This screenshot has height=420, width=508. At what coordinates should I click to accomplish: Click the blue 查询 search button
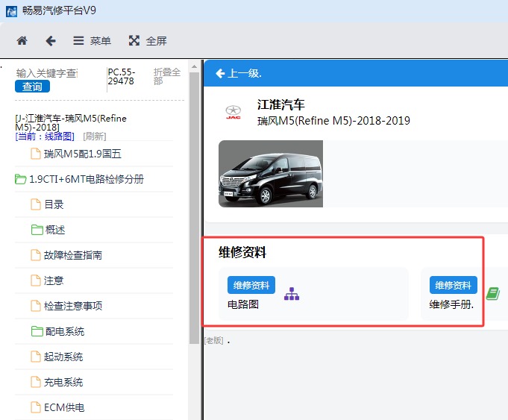[32, 87]
